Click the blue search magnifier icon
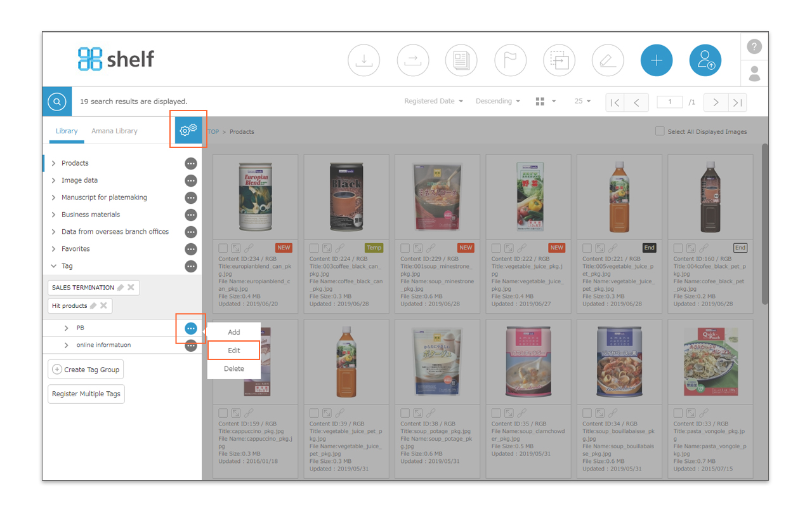Viewport: 812px width, 508px height. (x=57, y=102)
